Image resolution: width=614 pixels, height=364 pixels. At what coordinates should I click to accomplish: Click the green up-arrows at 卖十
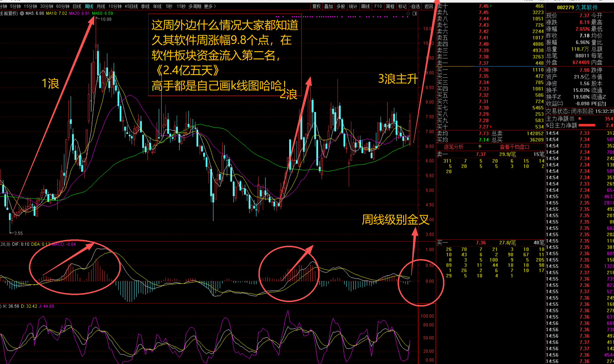[491, 6]
